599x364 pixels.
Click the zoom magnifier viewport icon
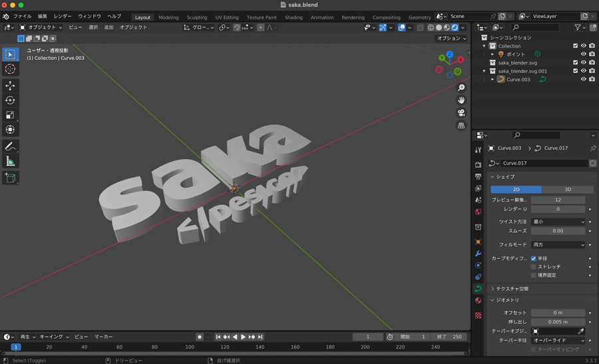pyautogui.click(x=461, y=88)
